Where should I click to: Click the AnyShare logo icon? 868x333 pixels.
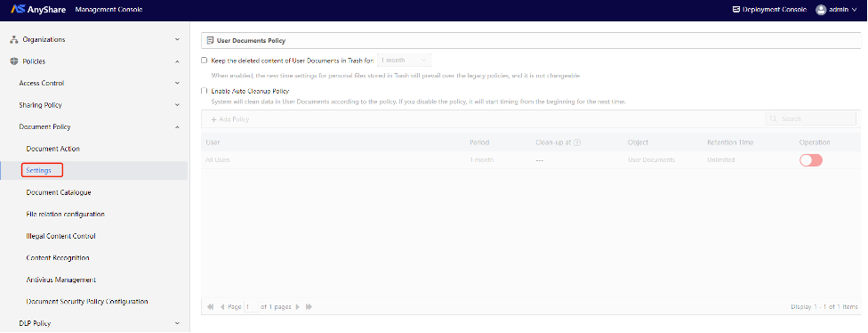click(x=18, y=10)
